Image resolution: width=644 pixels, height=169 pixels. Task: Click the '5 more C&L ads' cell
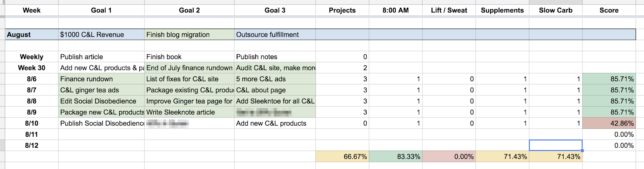tap(275, 79)
